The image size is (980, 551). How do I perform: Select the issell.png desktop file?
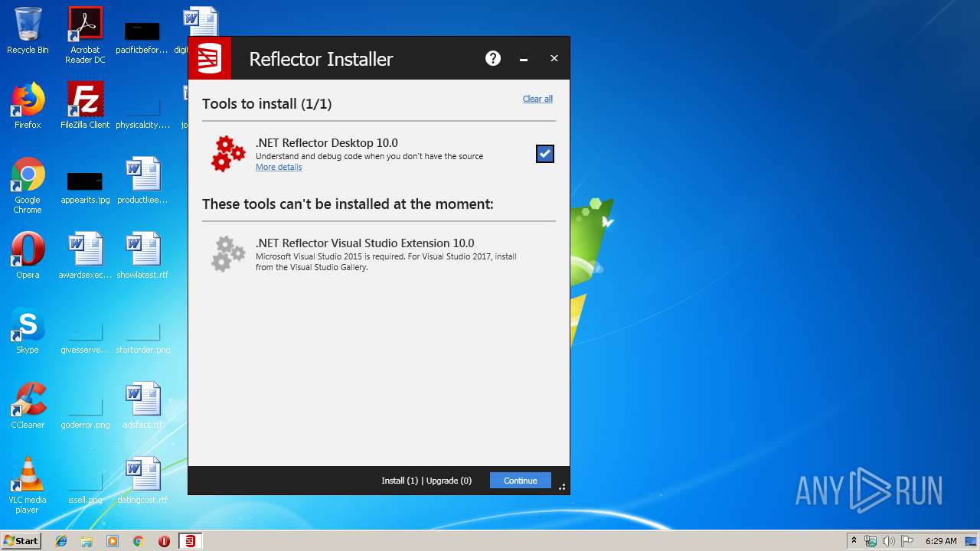85,488
